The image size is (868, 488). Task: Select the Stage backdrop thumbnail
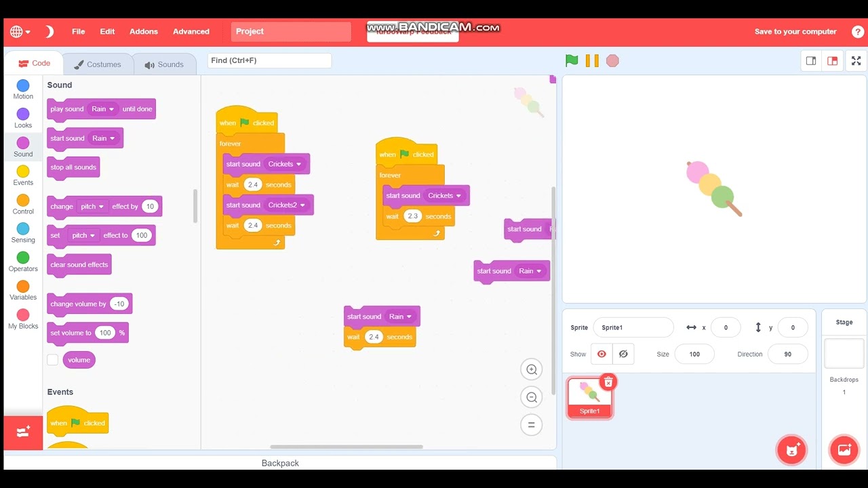coord(844,354)
